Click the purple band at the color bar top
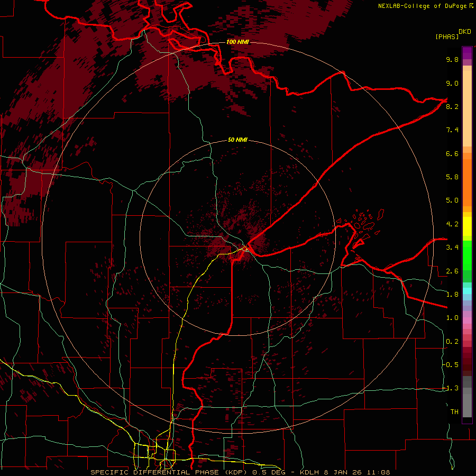 (x=467, y=53)
